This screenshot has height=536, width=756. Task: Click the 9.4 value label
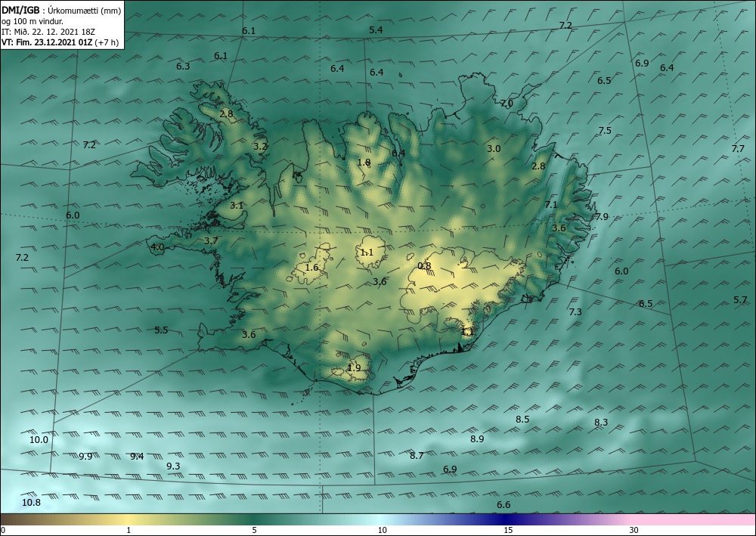(x=137, y=457)
